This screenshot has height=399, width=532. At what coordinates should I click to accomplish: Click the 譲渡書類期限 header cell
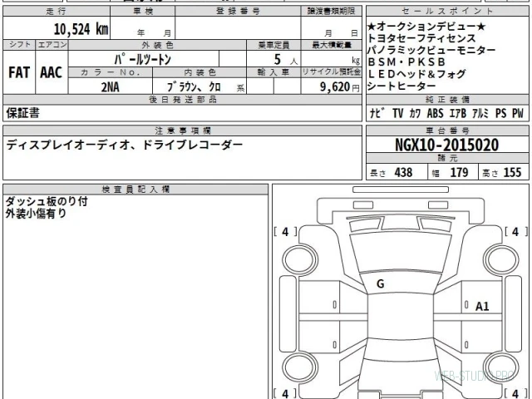331,11
